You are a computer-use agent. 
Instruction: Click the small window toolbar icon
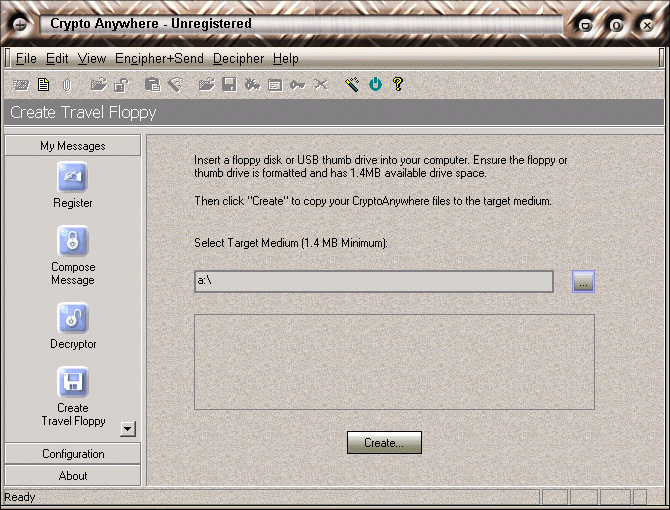(275, 85)
